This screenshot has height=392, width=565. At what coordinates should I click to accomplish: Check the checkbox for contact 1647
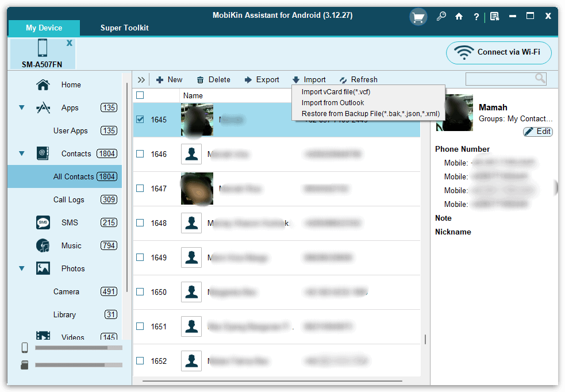(140, 189)
